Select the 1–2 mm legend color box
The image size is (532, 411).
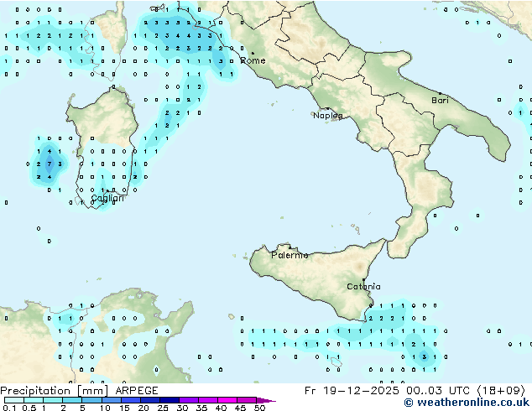point(53,400)
